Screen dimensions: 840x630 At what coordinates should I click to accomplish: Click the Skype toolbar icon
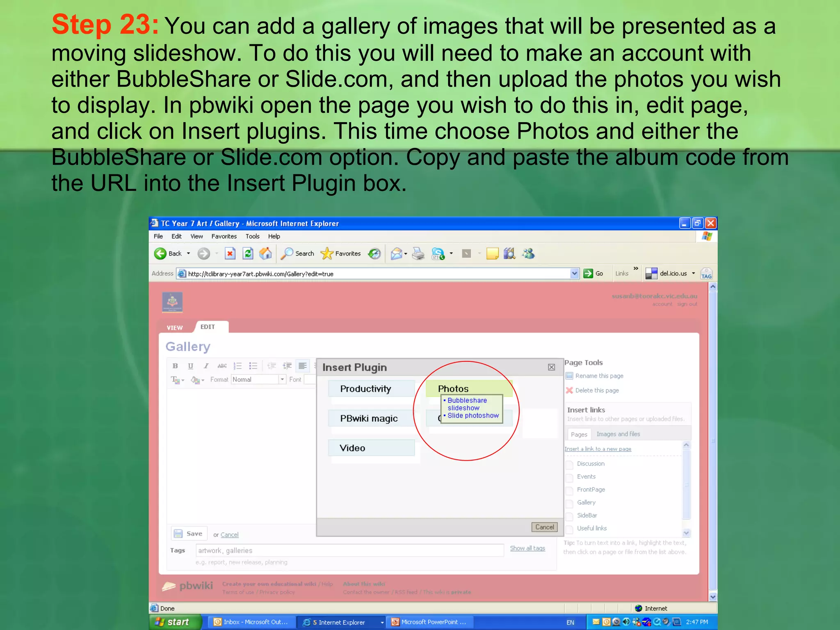[x=438, y=253]
